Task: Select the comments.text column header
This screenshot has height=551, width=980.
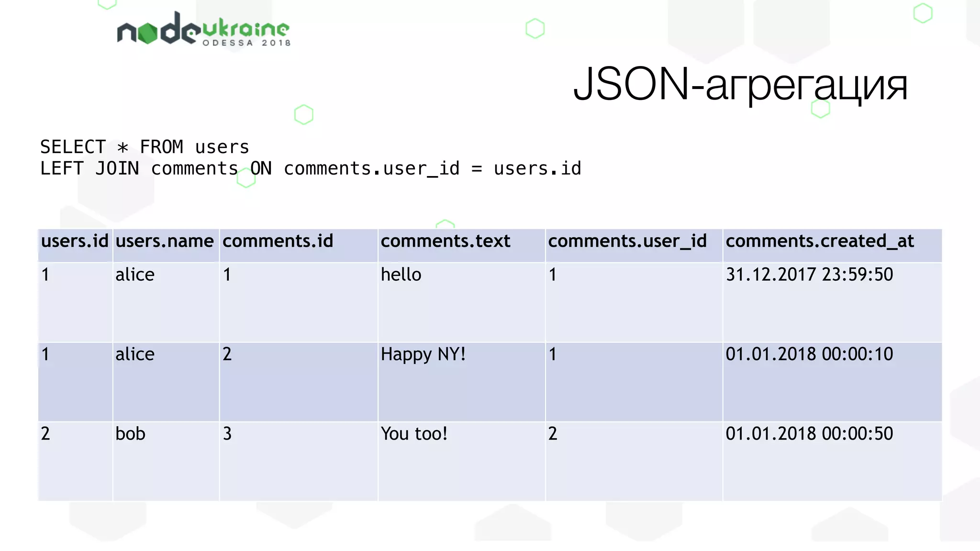Action: click(x=462, y=245)
